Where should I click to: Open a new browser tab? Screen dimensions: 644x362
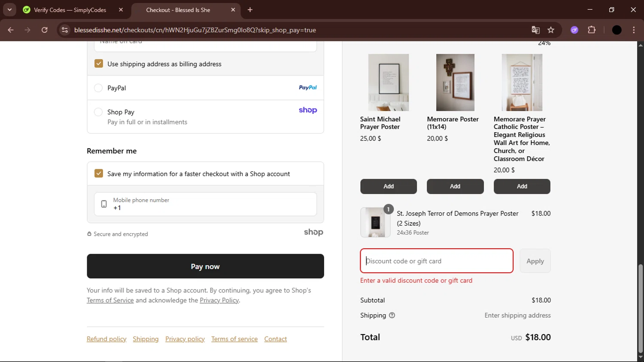250,10
